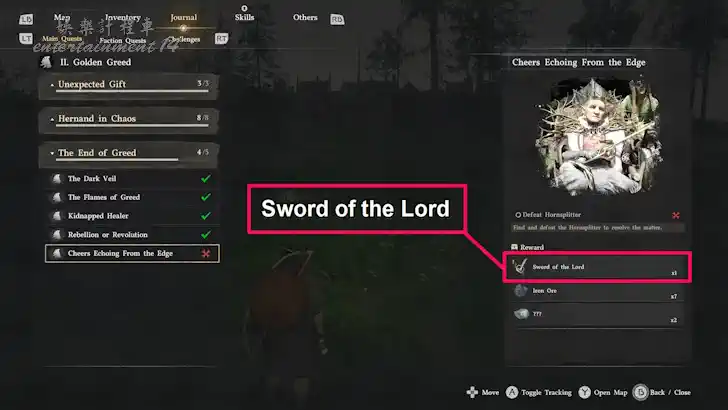Click the Sword of the Lord reward icon
The width and height of the screenshot is (728, 410).
[520, 267]
